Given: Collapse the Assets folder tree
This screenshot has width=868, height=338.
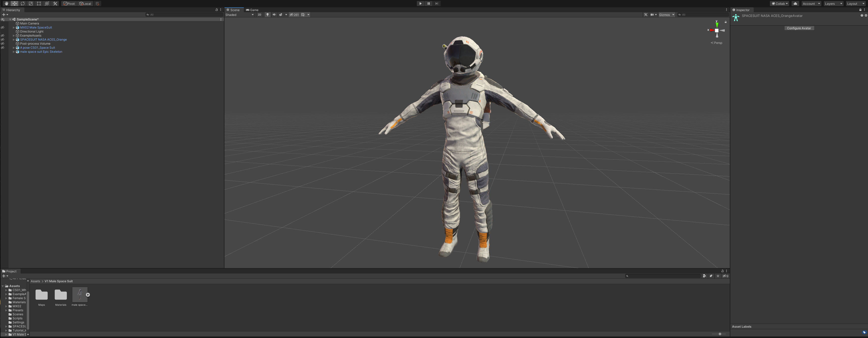Looking at the screenshot, I should point(3,286).
